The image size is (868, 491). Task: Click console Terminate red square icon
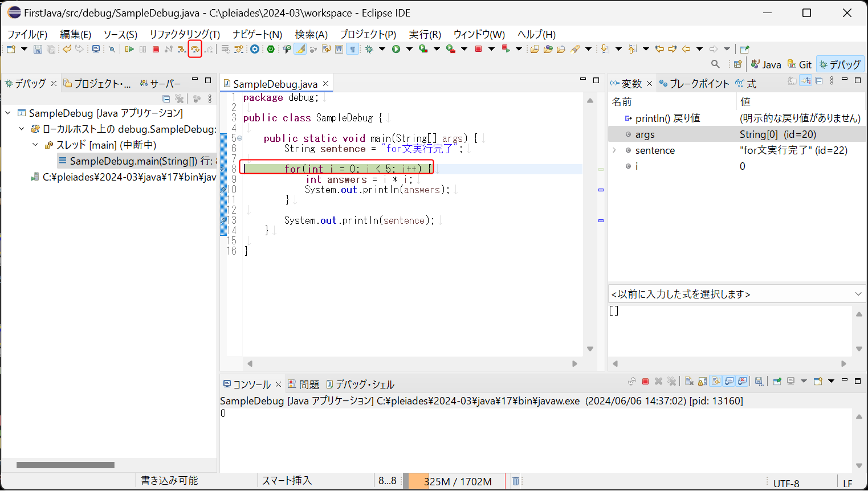[645, 382]
